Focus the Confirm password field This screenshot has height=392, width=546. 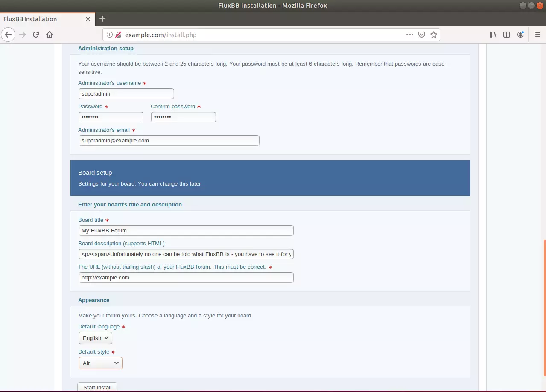tap(184, 117)
